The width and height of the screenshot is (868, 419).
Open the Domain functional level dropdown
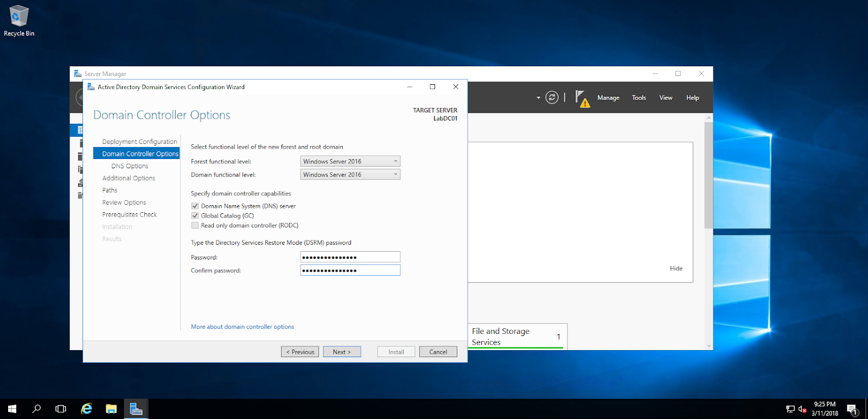click(x=350, y=174)
